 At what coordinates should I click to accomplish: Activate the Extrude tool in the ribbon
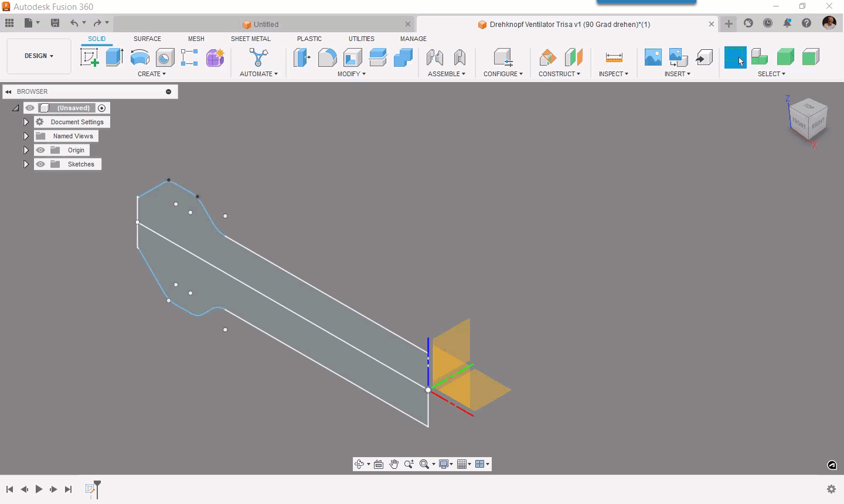[114, 57]
